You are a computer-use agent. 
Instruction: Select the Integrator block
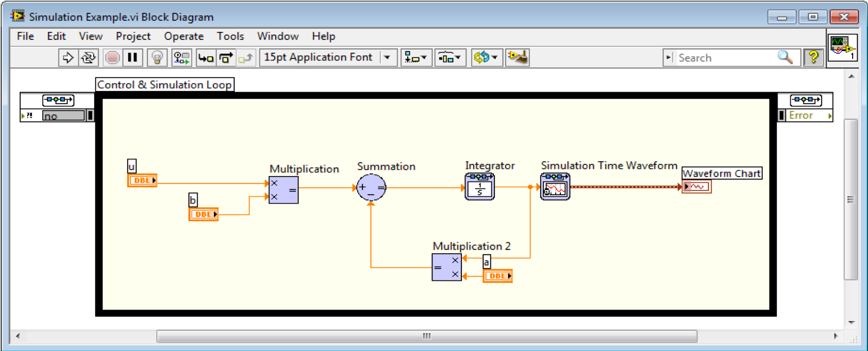click(480, 187)
